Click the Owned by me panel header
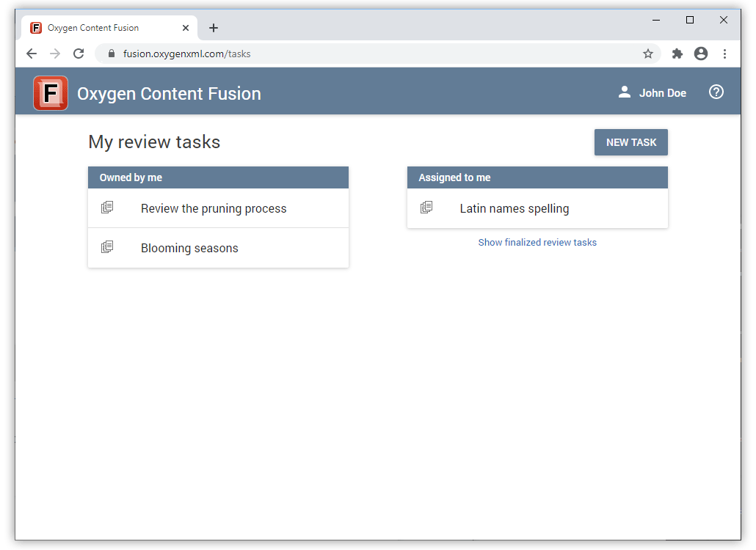 pos(218,177)
